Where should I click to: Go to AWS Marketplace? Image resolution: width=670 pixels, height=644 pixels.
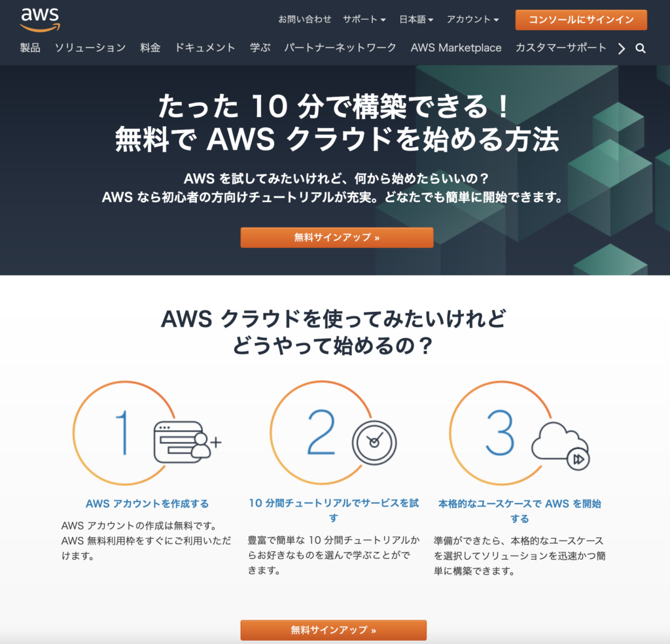tap(456, 48)
